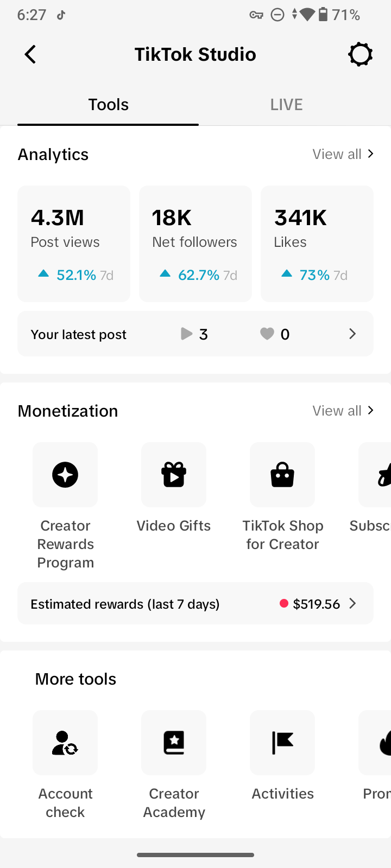This screenshot has width=391, height=868.
Task: Open Creator Rewards Program icon
Action: (65, 475)
